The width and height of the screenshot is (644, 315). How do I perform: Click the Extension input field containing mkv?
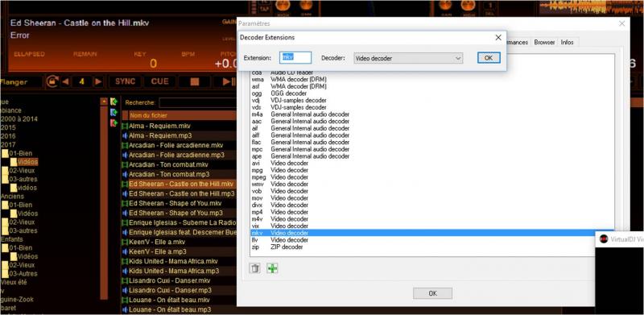(x=295, y=57)
